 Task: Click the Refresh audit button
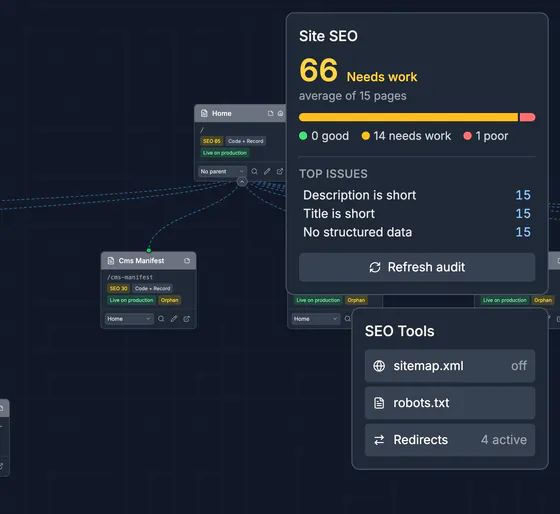(417, 267)
